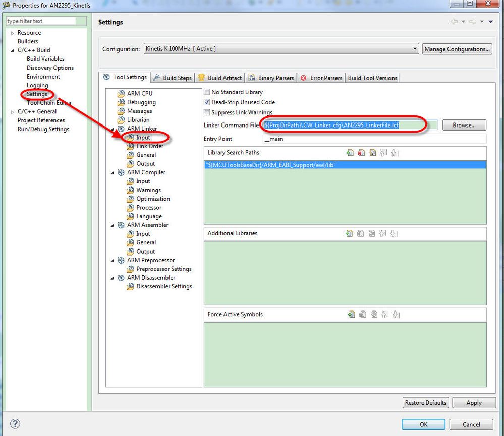Screen dimensions: 504x436
Task: Open help via question mark icon
Action: click(15, 424)
